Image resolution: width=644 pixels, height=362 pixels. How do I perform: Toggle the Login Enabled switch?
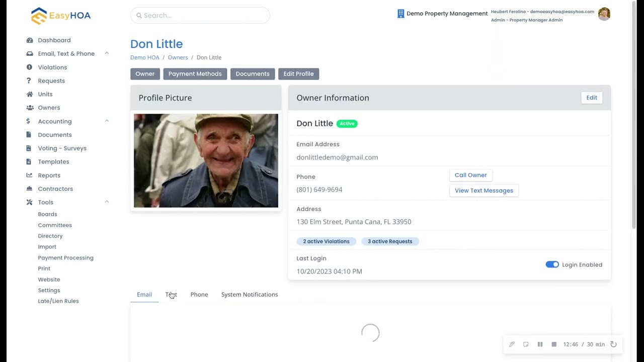(x=552, y=264)
